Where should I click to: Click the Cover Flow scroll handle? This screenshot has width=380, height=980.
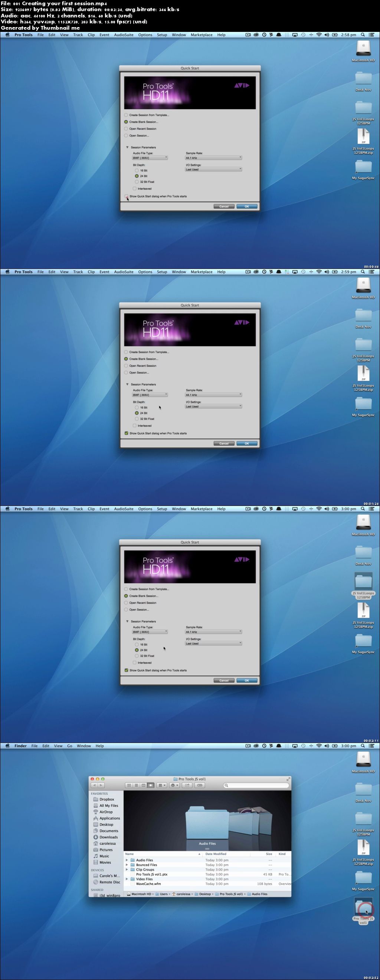(207, 849)
